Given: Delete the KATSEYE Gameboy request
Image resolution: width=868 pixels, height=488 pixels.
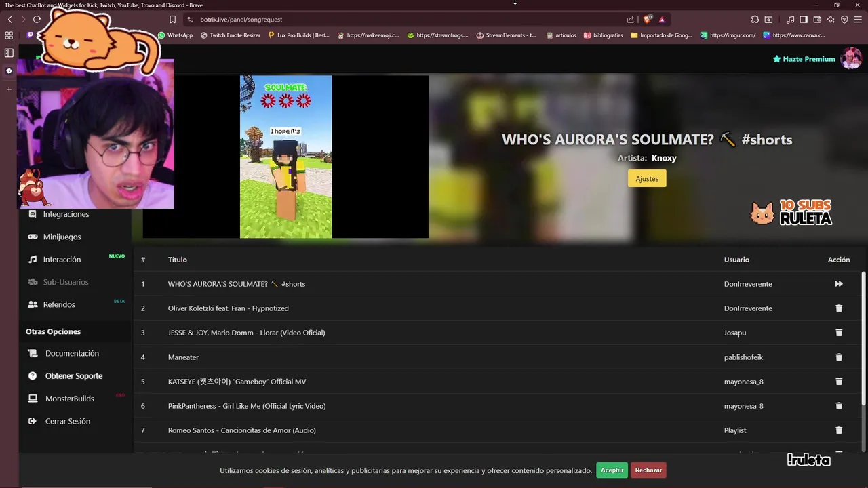Looking at the screenshot, I should click(839, 382).
